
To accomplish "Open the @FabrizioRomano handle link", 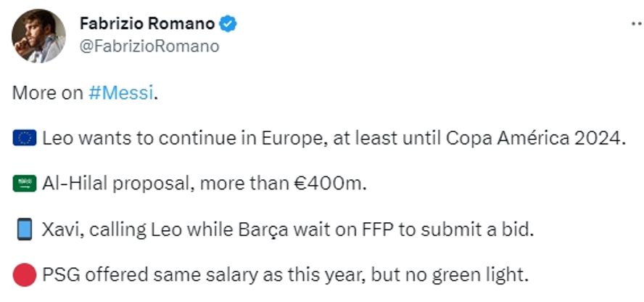I will pyautogui.click(x=149, y=46).
